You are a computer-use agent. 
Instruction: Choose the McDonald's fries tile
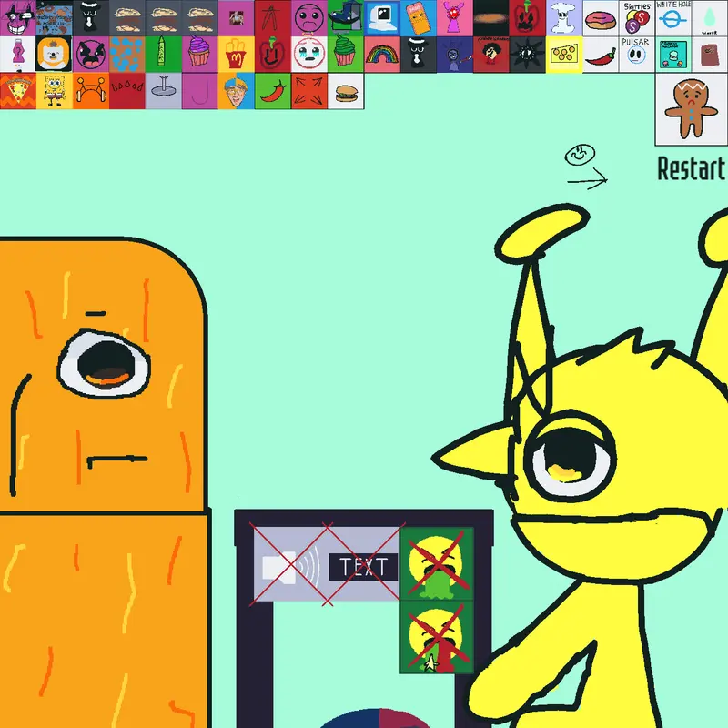click(x=237, y=55)
